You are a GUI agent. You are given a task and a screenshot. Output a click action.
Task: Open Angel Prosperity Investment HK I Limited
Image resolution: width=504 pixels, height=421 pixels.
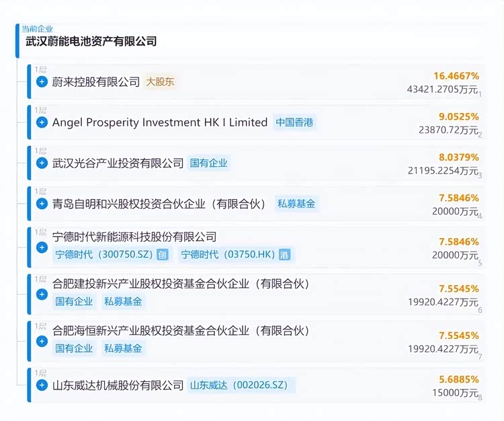point(160,122)
